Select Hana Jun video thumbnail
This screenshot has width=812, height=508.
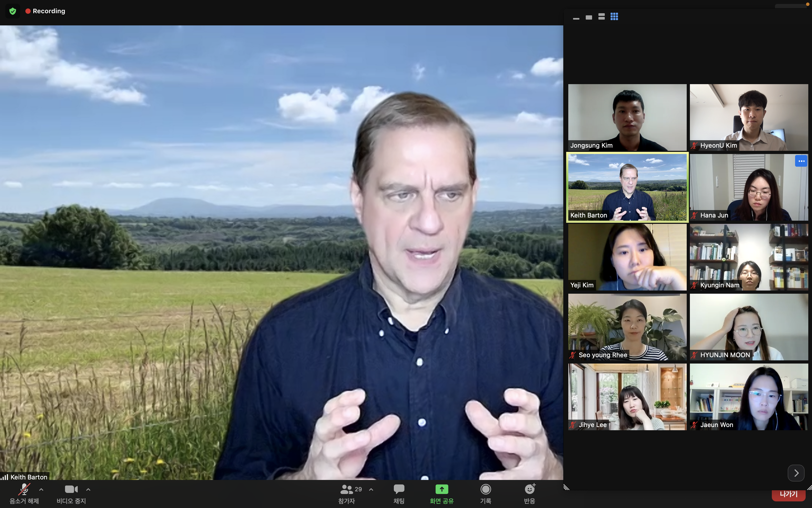(749, 187)
